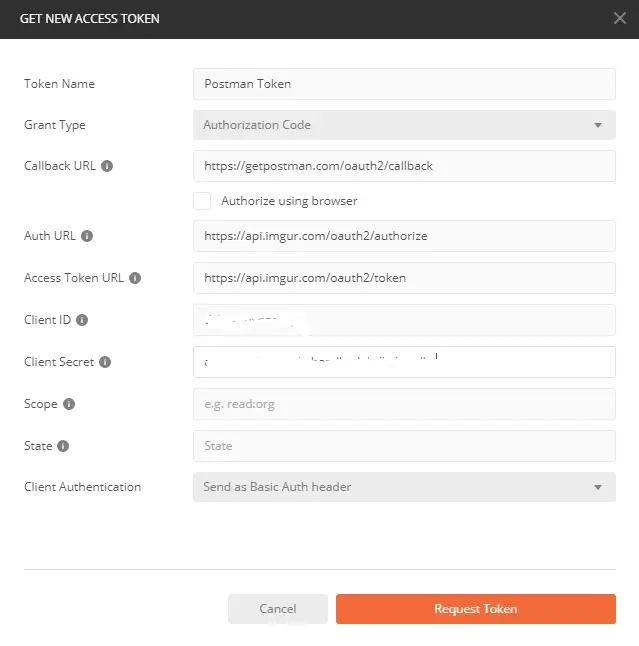Close the Get New Access Token dialog
Viewport: 639px width, 646px height.
pyautogui.click(x=620, y=18)
